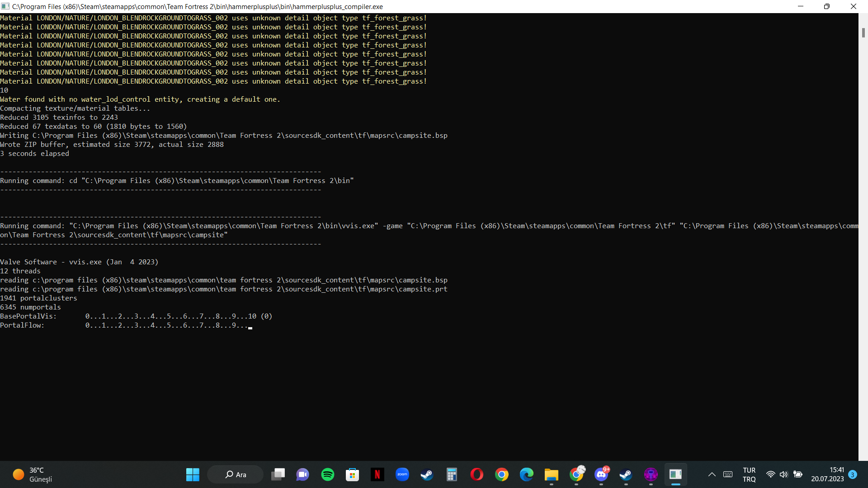Open Wi-Fi network settings in tray
868x488 pixels.
click(770, 474)
